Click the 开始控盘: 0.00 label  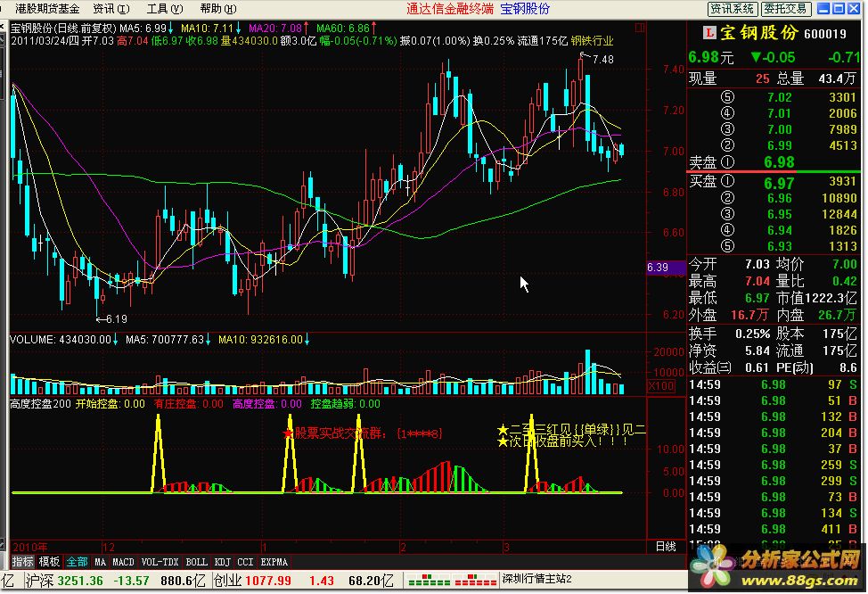[x=111, y=404]
